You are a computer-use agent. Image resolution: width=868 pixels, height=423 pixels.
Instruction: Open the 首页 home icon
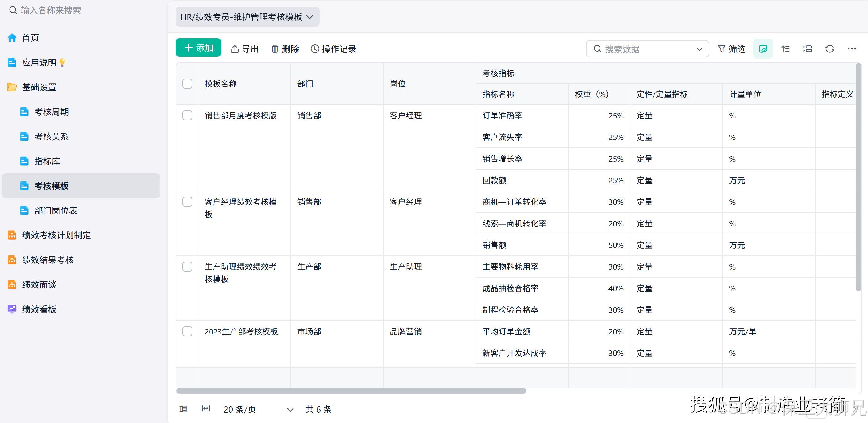[x=12, y=38]
